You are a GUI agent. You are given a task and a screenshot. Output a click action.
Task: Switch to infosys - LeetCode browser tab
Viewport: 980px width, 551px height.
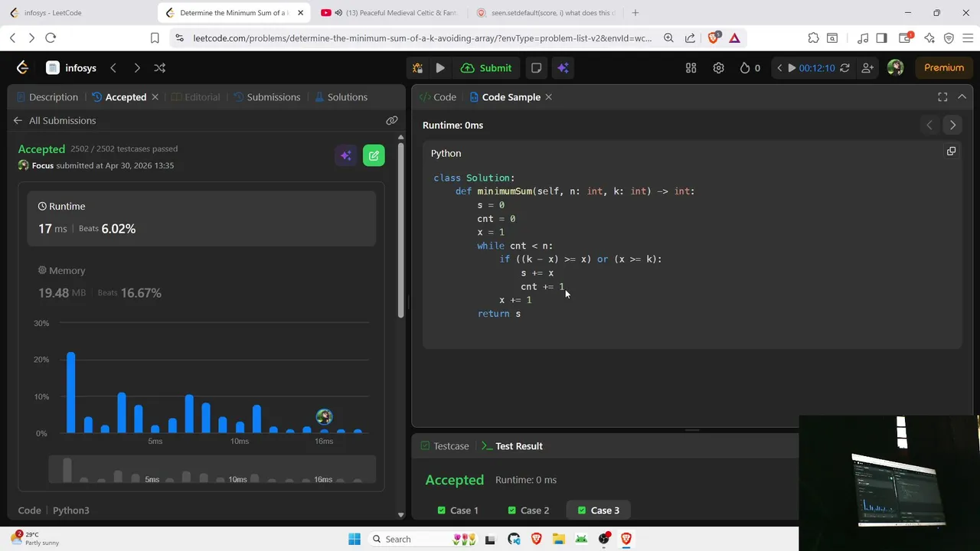click(x=77, y=13)
